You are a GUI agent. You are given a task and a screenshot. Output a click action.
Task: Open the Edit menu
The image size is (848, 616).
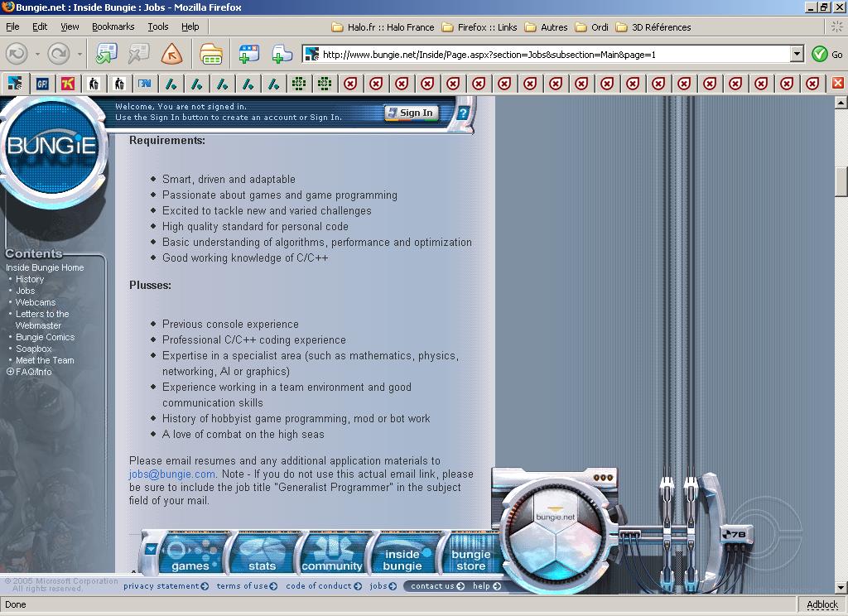[40, 26]
